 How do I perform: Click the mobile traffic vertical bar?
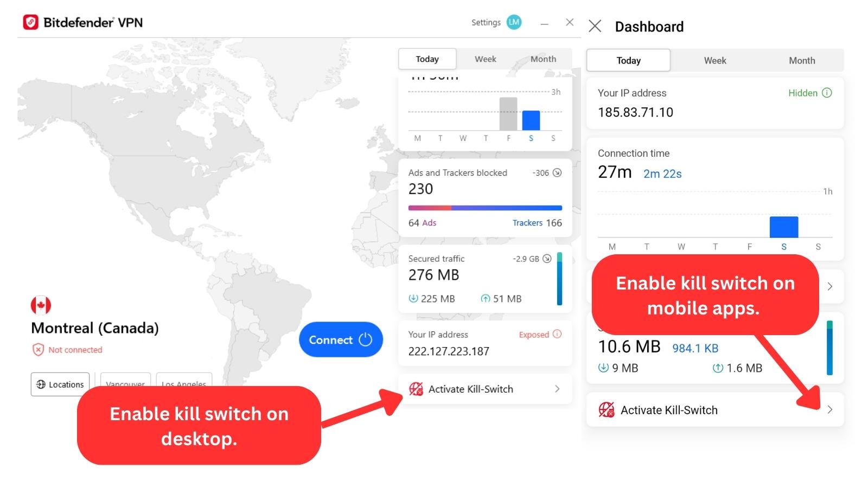pyautogui.click(x=829, y=348)
